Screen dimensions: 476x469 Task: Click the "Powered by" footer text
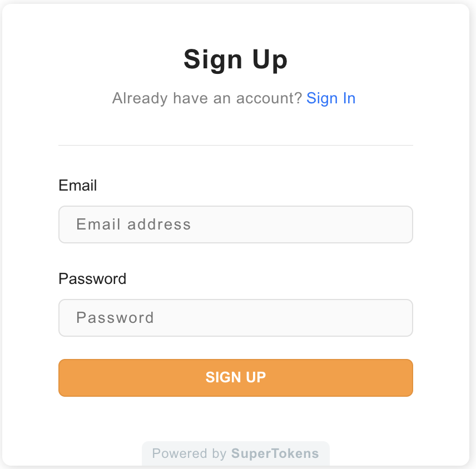[189, 453]
